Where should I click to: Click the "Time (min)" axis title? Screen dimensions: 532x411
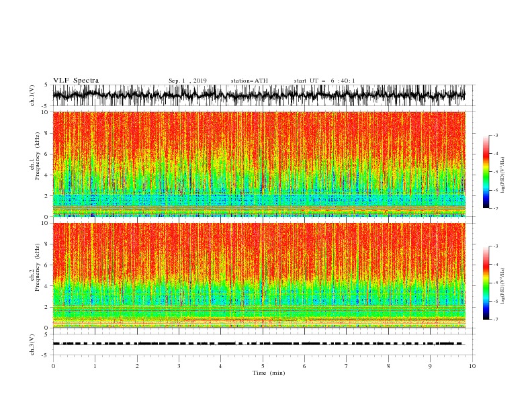pyautogui.click(x=269, y=373)
